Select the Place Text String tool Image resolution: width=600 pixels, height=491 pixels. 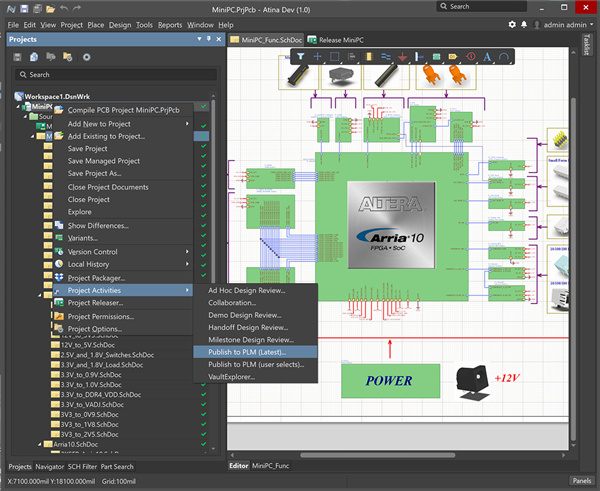click(x=487, y=57)
